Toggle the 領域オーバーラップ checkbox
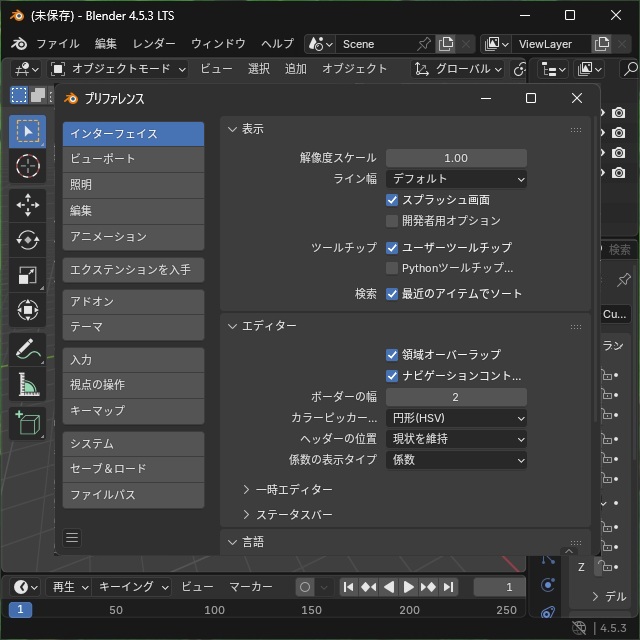This screenshot has width=640, height=640. click(x=392, y=355)
